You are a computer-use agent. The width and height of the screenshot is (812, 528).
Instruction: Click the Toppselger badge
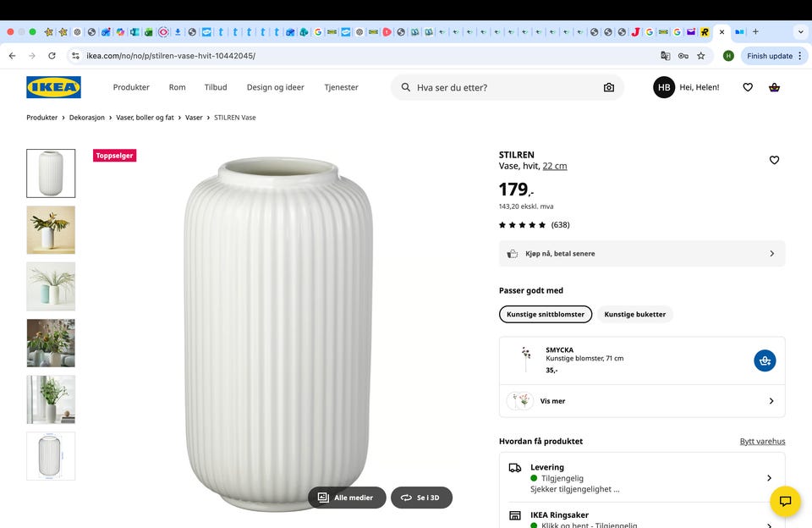(x=114, y=156)
